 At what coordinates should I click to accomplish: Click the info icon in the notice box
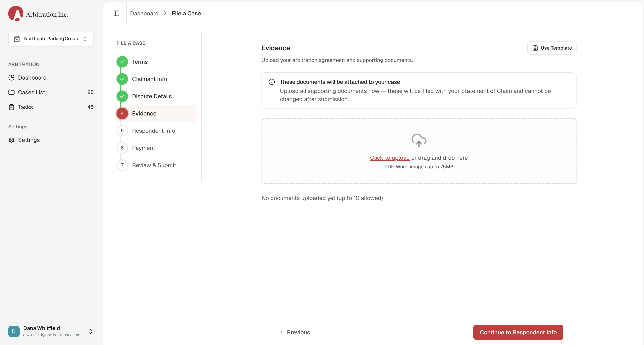(272, 82)
